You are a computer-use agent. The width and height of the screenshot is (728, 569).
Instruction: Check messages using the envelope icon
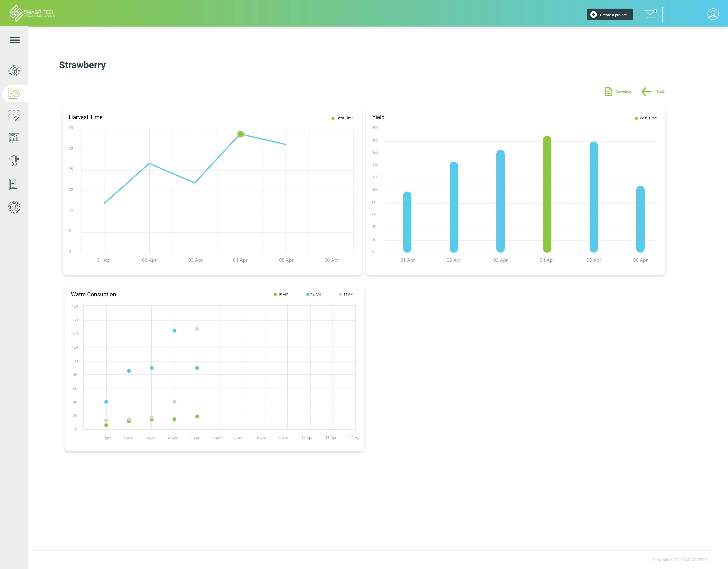pyautogui.click(x=650, y=14)
